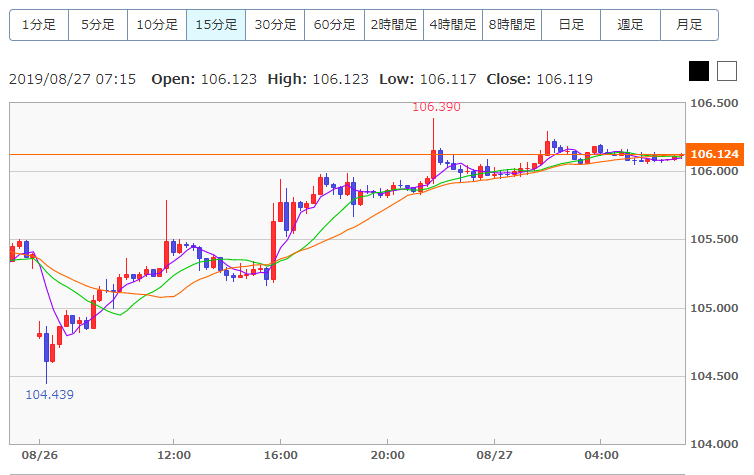This screenshot has height=475, width=754.
Task: Click the 20:00 time axis label
Action: click(388, 455)
